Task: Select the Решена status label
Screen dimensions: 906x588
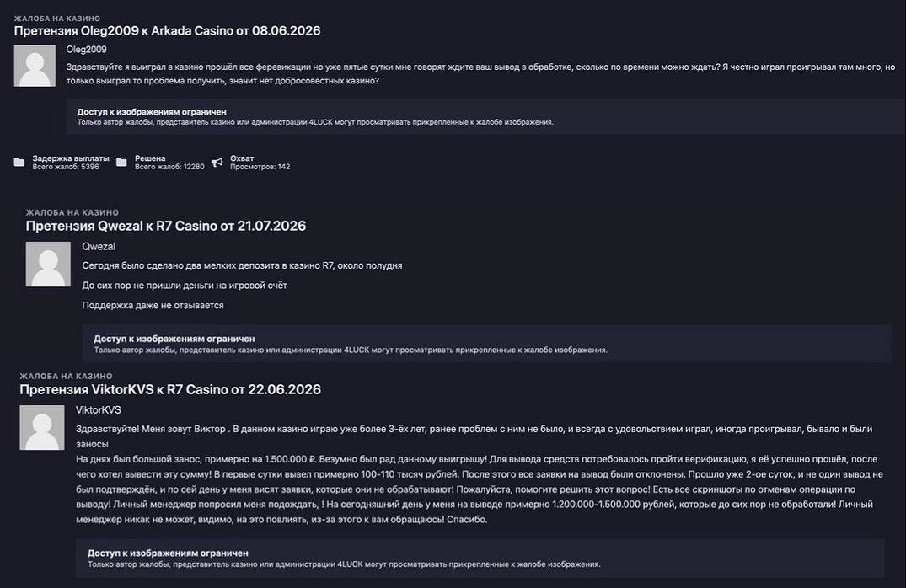Action: click(x=150, y=158)
